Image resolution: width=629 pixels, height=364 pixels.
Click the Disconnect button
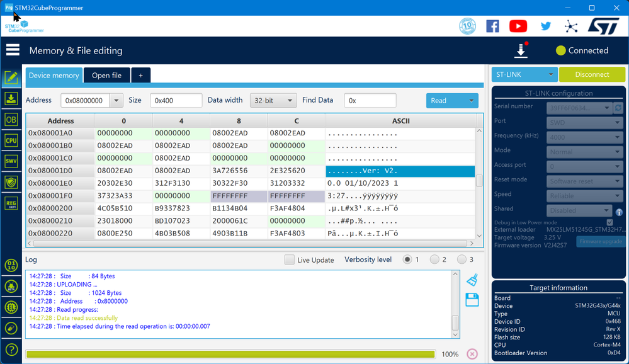[592, 75]
